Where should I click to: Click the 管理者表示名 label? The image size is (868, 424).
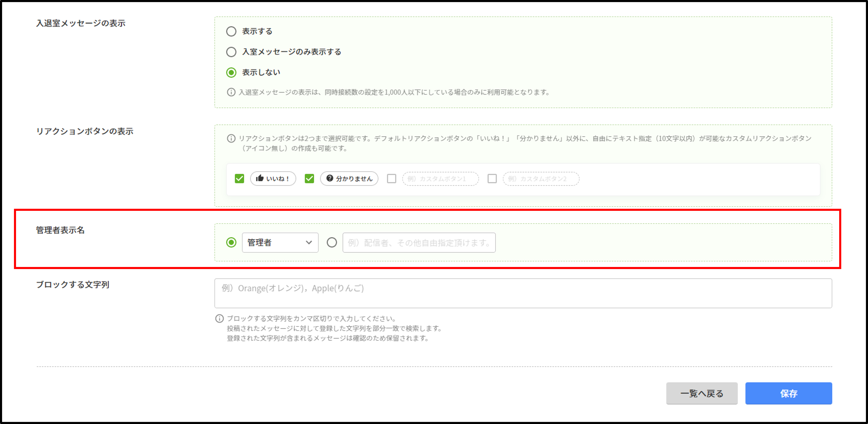coord(60,230)
